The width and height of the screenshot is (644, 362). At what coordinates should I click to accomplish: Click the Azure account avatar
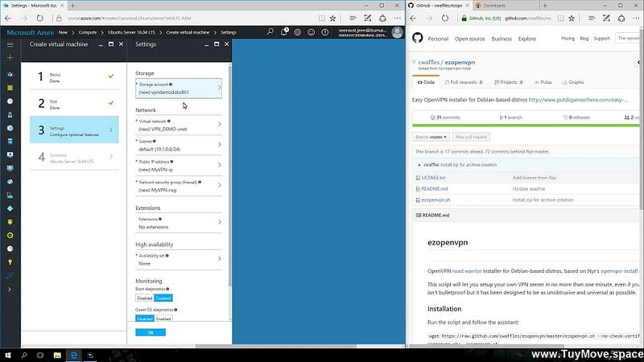pos(397,32)
